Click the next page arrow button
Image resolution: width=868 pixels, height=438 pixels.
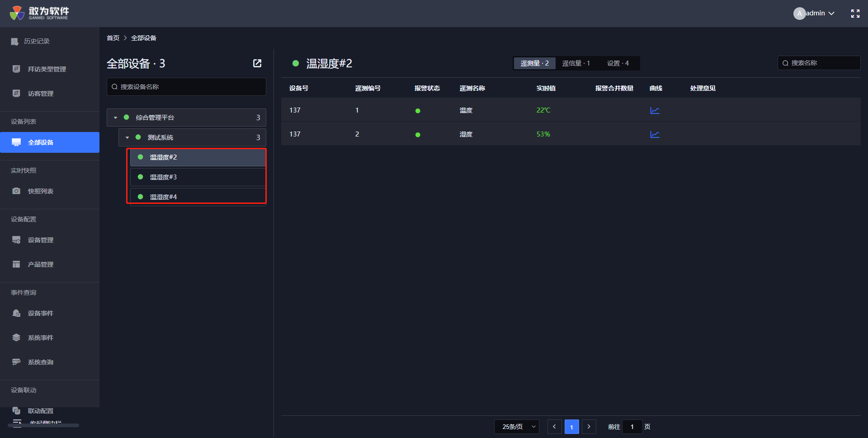point(589,427)
